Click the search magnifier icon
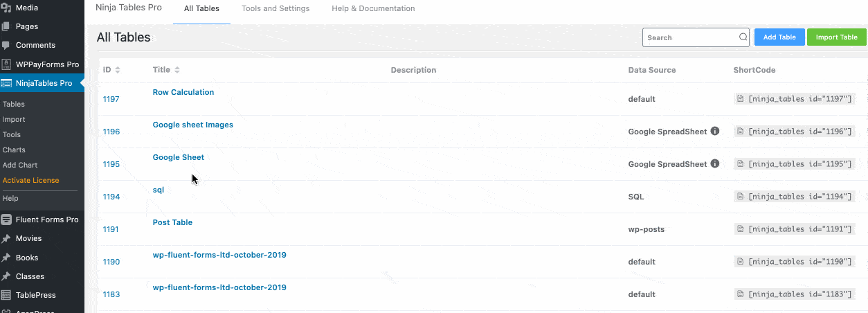This screenshot has width=868, height=313. click(x=743, y=37)
